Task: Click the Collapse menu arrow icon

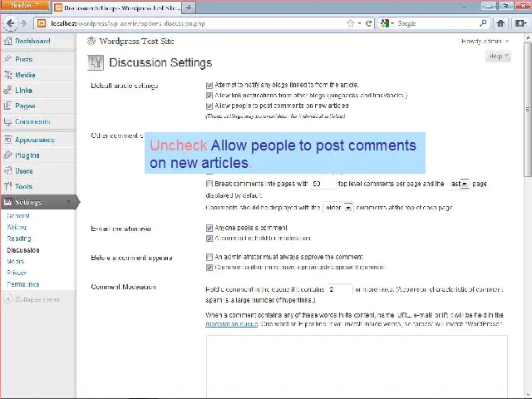Action: [x=8, y=299]
